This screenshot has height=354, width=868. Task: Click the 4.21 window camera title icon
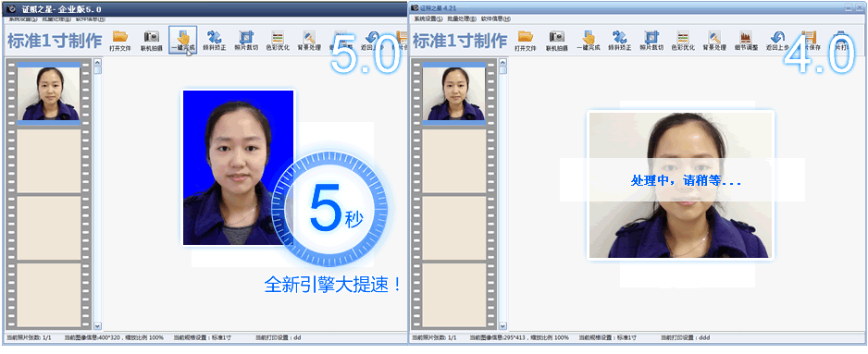pyautogui.click(x=415, y=8)
